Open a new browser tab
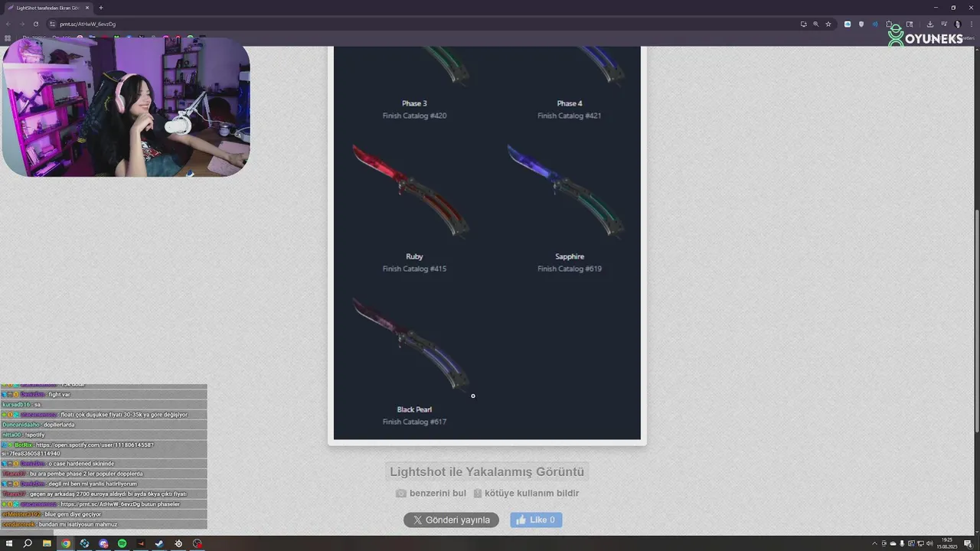The height and width of the screenshot is (551, 980). pos(100,8)
